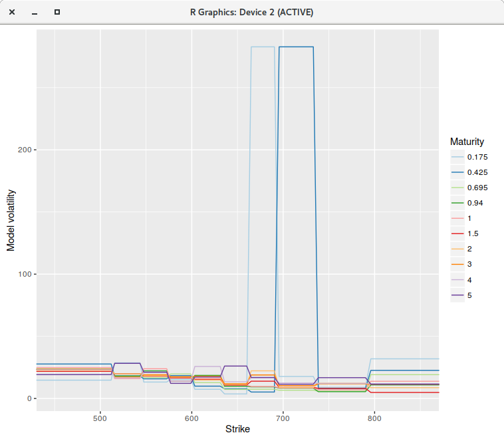Click the lavender maturity 4 legend key
Image resolution: width=504 pixels, height=439 pixels.
[x=457, y=280]
